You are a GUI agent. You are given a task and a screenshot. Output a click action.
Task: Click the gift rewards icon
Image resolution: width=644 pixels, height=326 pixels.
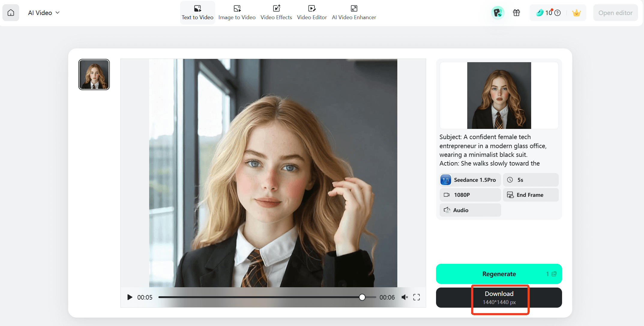[516, 12]
